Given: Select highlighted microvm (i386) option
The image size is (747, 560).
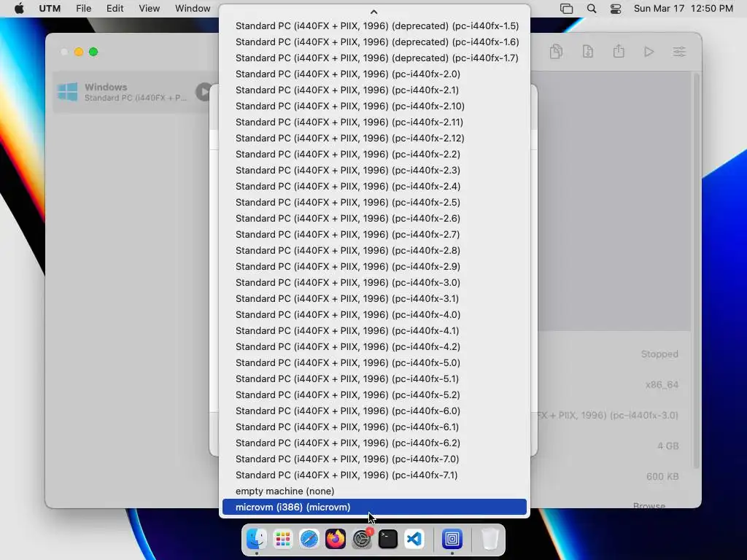Looking at the screenshot, I should (374, 507).
